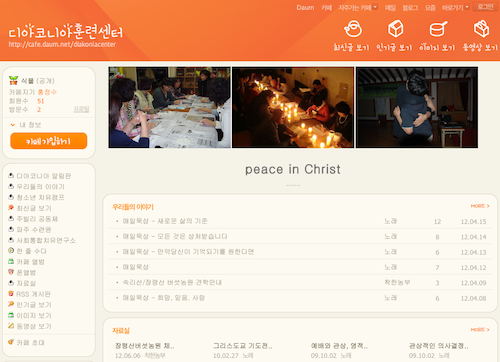This screenshot has height=362, width=500.
Task: Click the icon beside sidebar 인기글 보기
Action: click(x=11, y=304)
